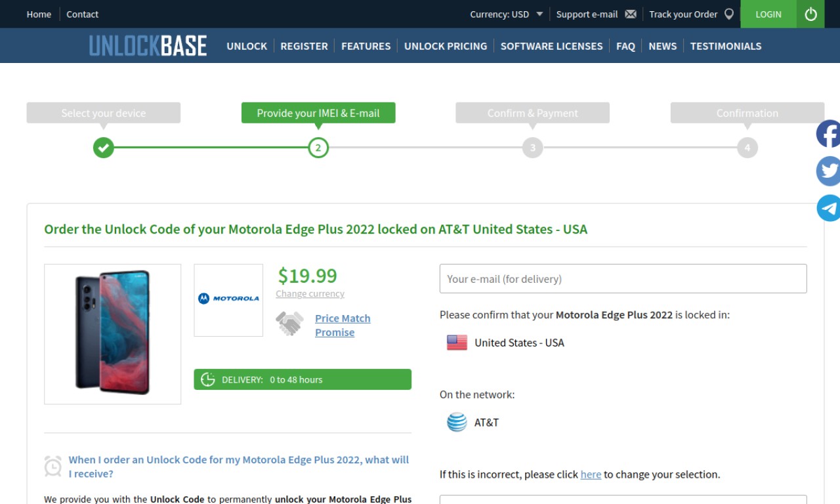Click the DELIVERY: 0 to 48 hours bar
The image size is (840, 504).
tap(303, 379)
